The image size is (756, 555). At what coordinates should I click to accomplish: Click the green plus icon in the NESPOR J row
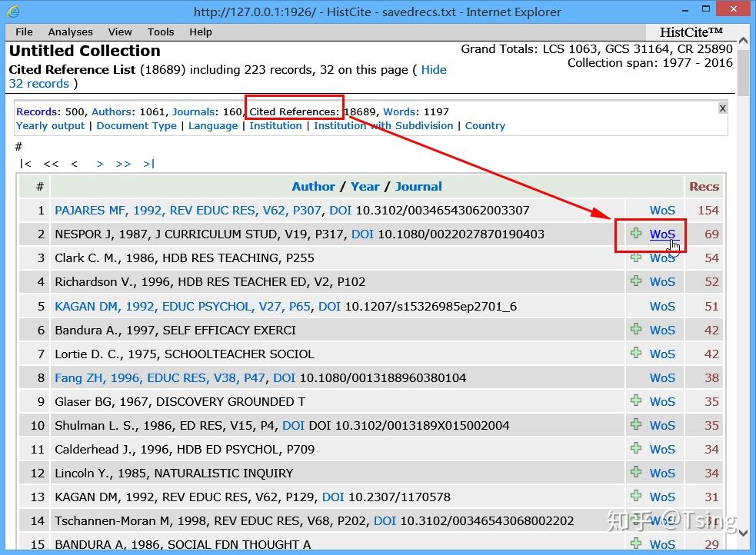click(636, 234)
